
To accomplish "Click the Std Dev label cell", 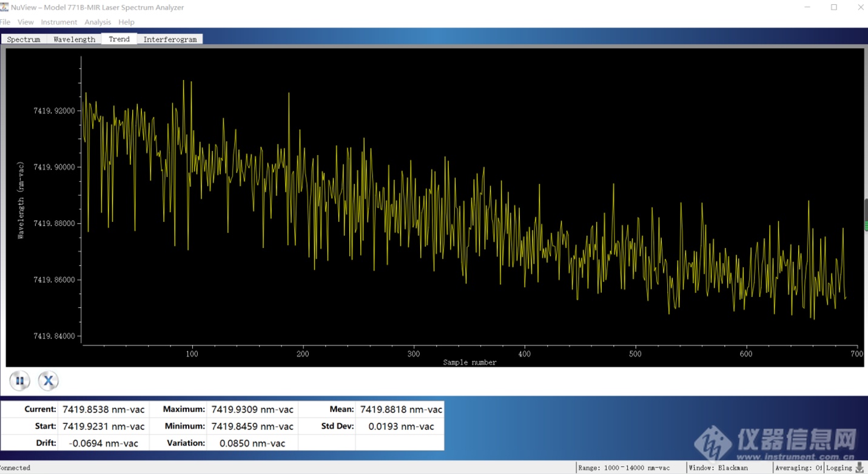I will [328, 426].
